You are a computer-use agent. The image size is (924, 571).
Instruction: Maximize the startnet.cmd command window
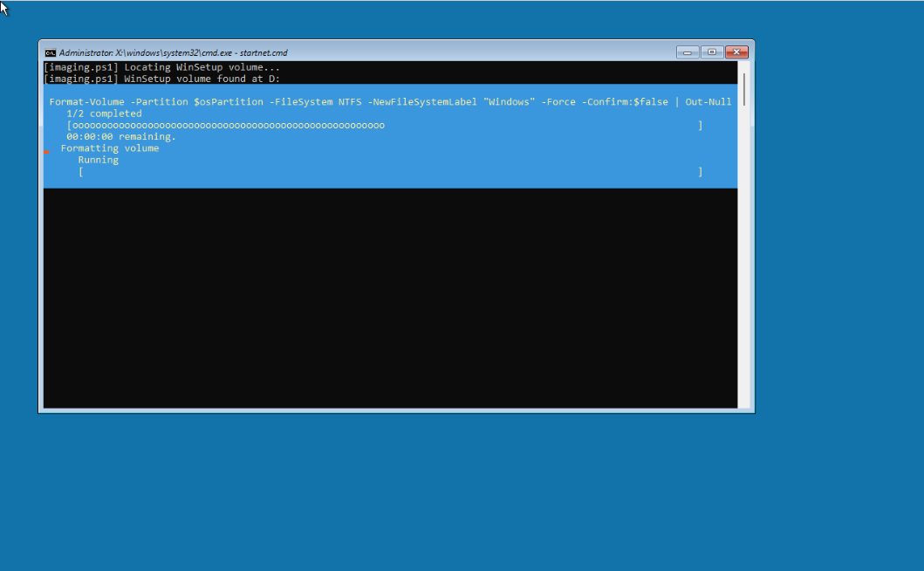712,52
